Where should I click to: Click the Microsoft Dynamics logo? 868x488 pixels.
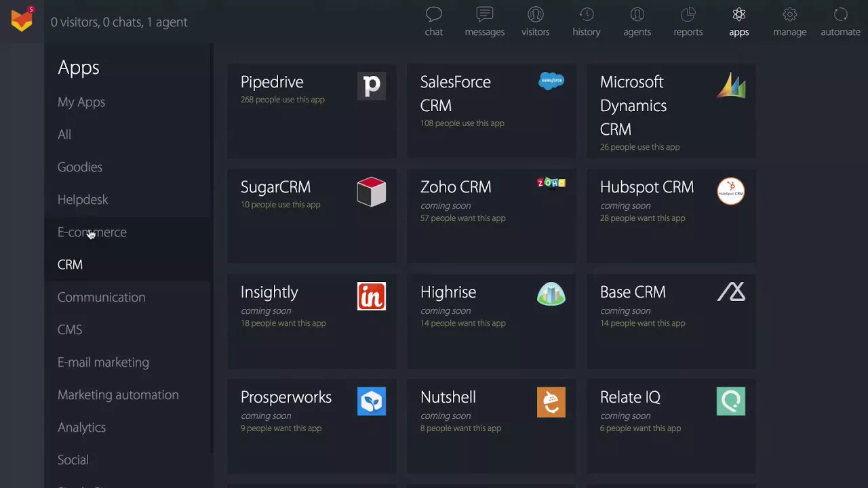click(731, 85)
